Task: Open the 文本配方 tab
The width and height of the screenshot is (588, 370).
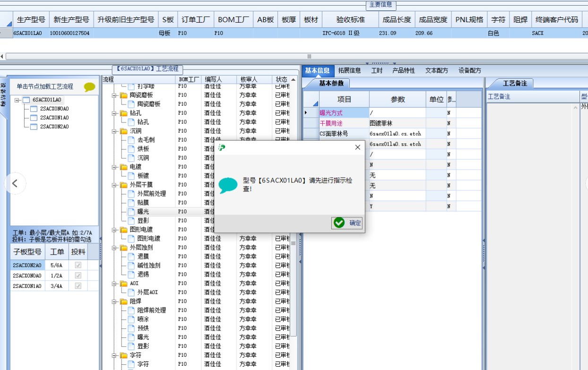Action: [x=437, y=70]
